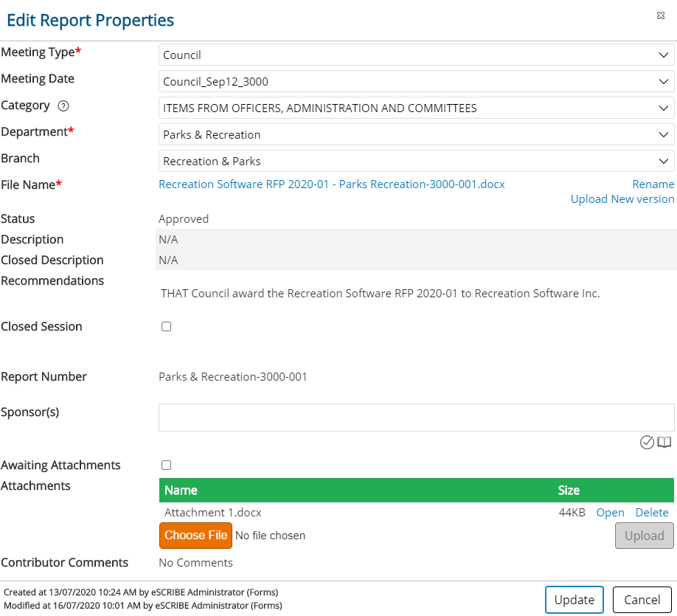The height and width of the screenshot is (616, 677).
Task: Open the address book icon under Sponsor(s)
Action: point(664,443)
